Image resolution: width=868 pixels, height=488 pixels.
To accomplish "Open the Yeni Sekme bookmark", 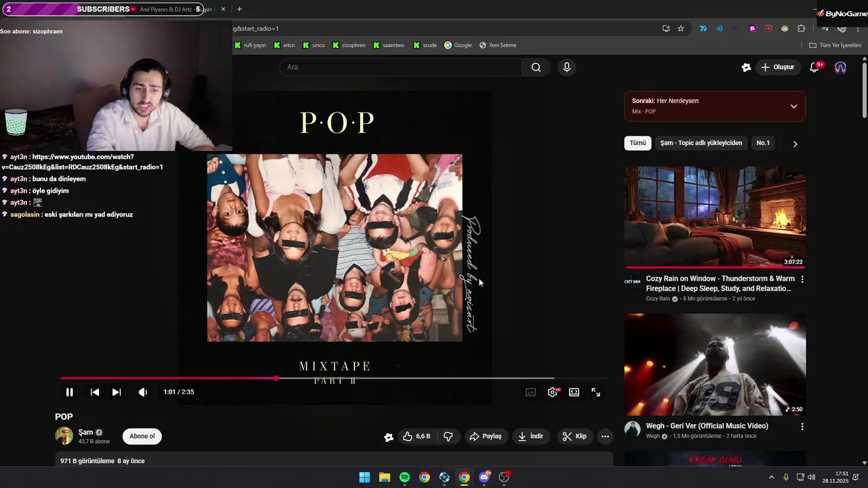I will click(498, 45).
